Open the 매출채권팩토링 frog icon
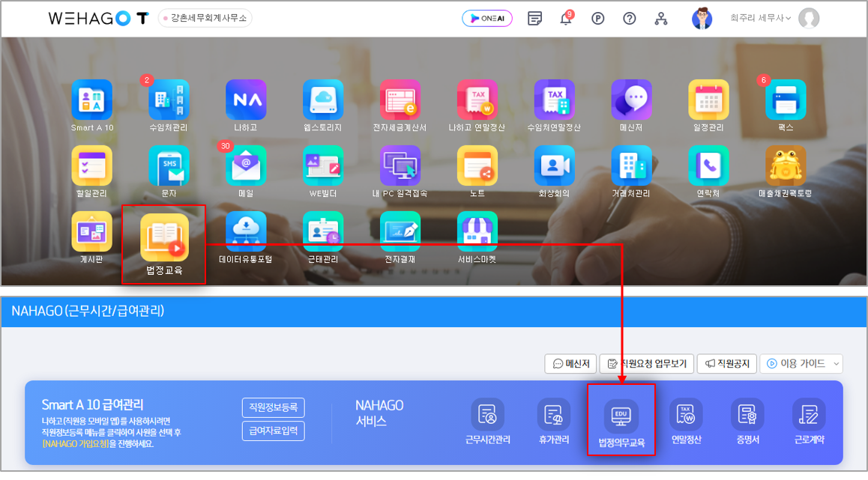This screenshot has width=868, height=480. (785, 166)
